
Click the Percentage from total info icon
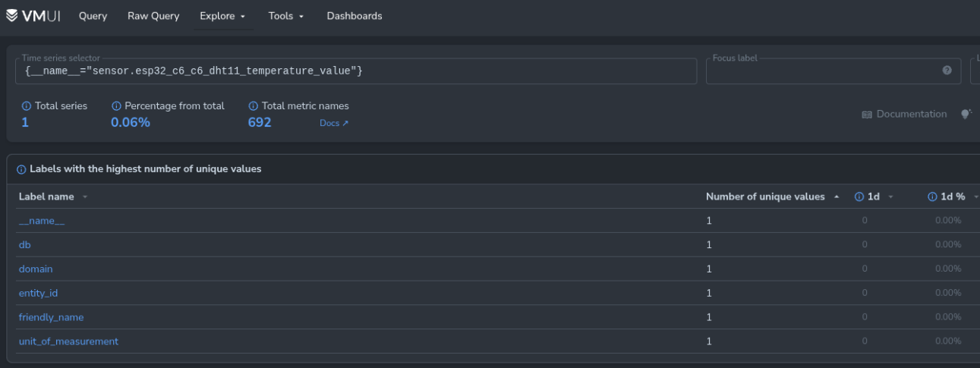point(116,106)
